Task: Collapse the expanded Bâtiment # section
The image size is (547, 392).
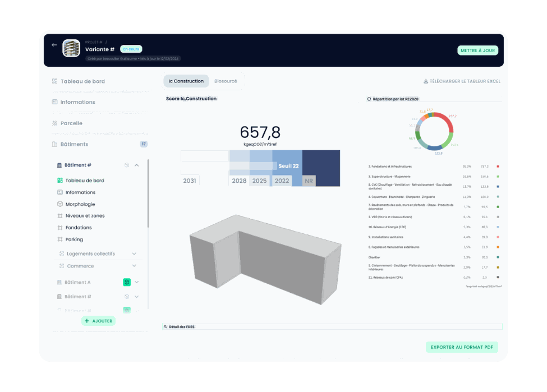Action: [x=137, y=165]
